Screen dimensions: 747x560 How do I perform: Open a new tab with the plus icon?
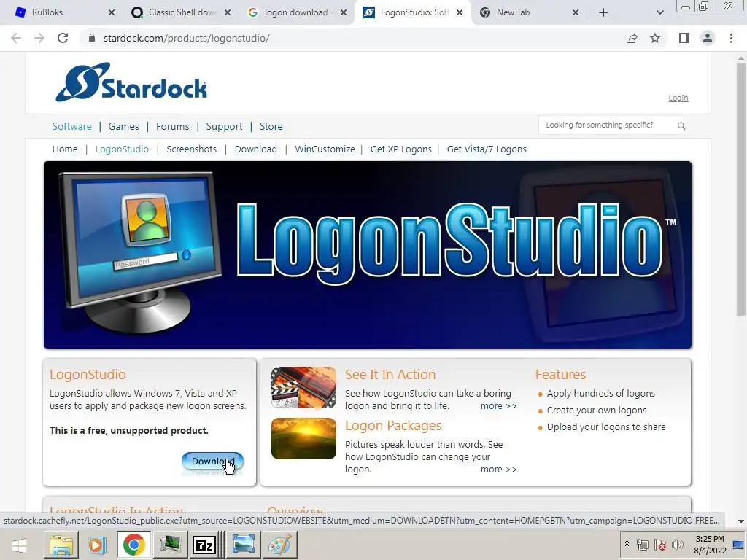pyautogui.click(x=603, y=13)
